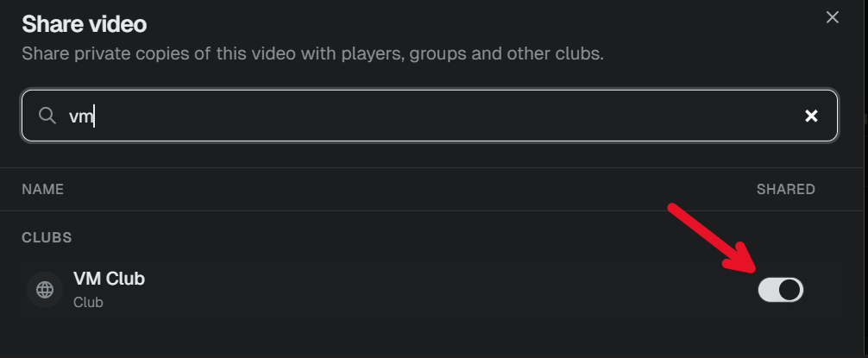This screenshot has width=868, height=358.
Task: Focus the search field containing "vm"
Action: coord(430,116)
